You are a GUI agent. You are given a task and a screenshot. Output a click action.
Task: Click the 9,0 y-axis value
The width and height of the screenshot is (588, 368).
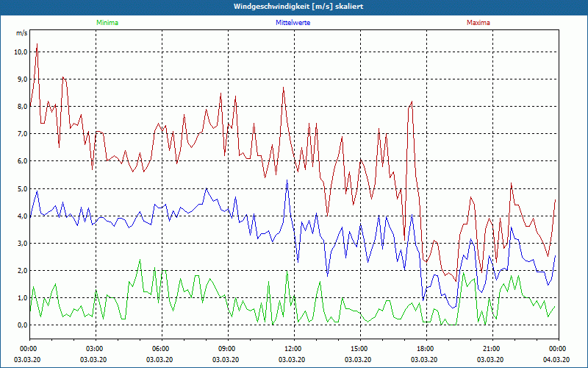tap(22, 79)
